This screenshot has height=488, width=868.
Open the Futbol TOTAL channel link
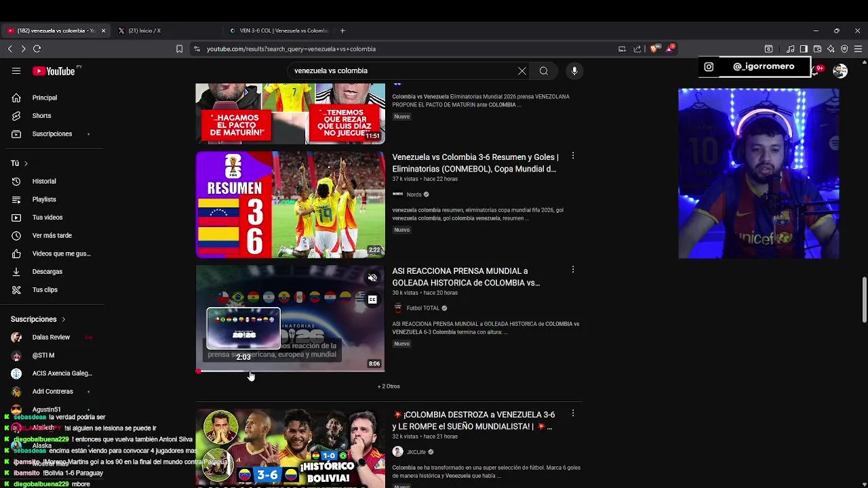[423, 308]
